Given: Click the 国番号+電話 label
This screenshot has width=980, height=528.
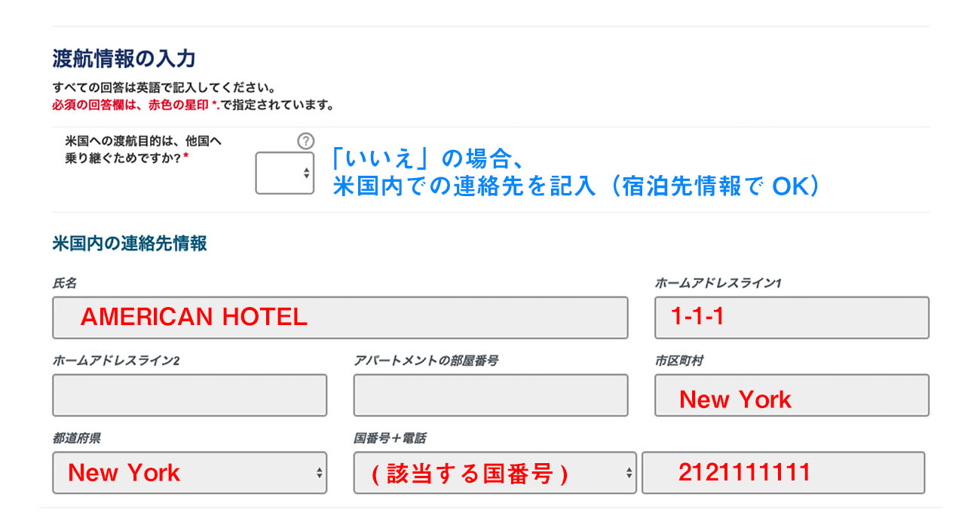Looking at the screenshot, I should click(390, 438).
